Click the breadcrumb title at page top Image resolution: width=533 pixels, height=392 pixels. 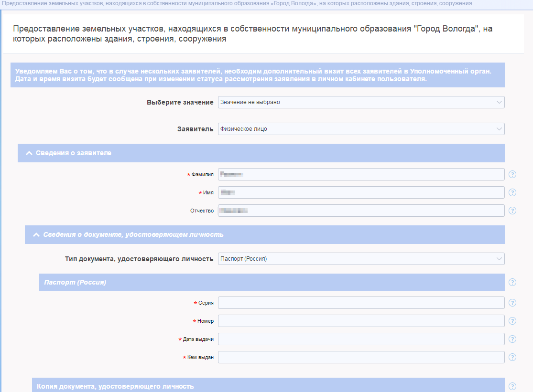237,3
